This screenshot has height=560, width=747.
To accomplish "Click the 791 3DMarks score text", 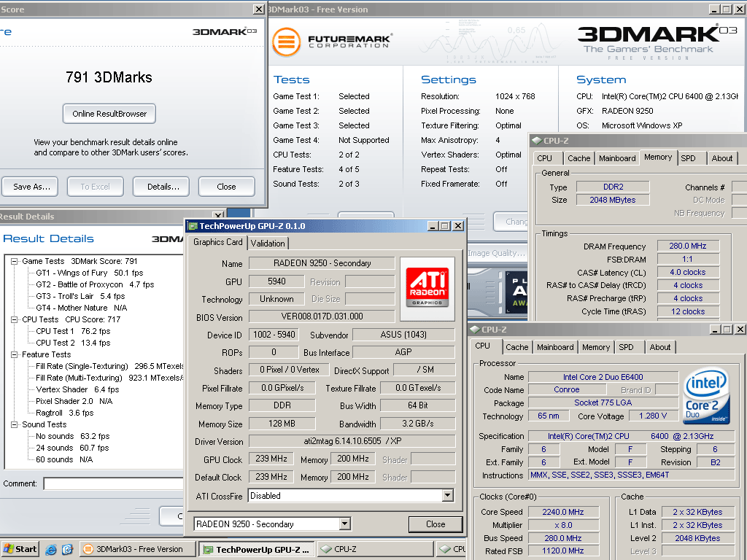I will [x=109, y=77].
